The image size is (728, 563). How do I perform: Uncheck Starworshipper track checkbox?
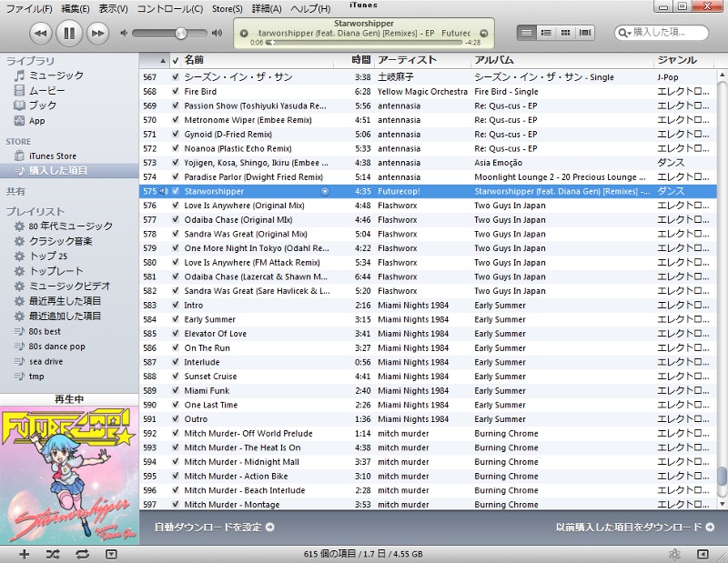coord(175,191)
